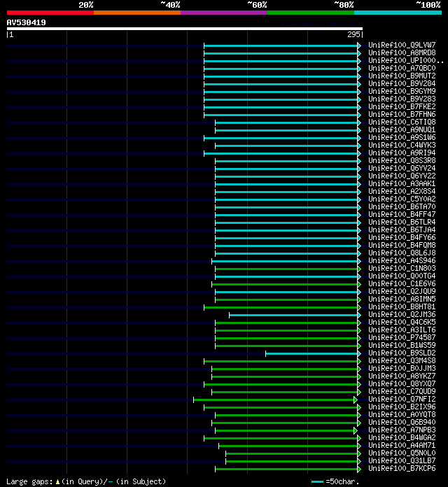The width and height of the screenshot is (448, 487).
Task: Select hit label UniRef100_Q8YXQ7
Action: coord(402,383)
